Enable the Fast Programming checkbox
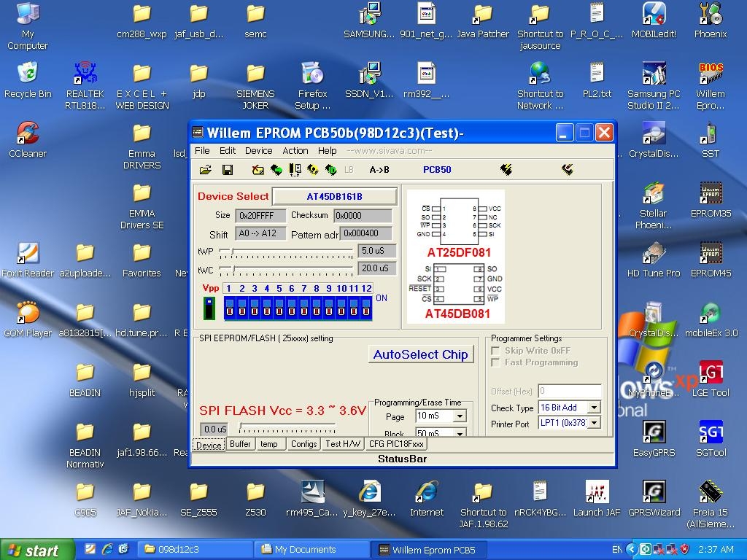The image size is (747, 560). (x=495, y=362)
